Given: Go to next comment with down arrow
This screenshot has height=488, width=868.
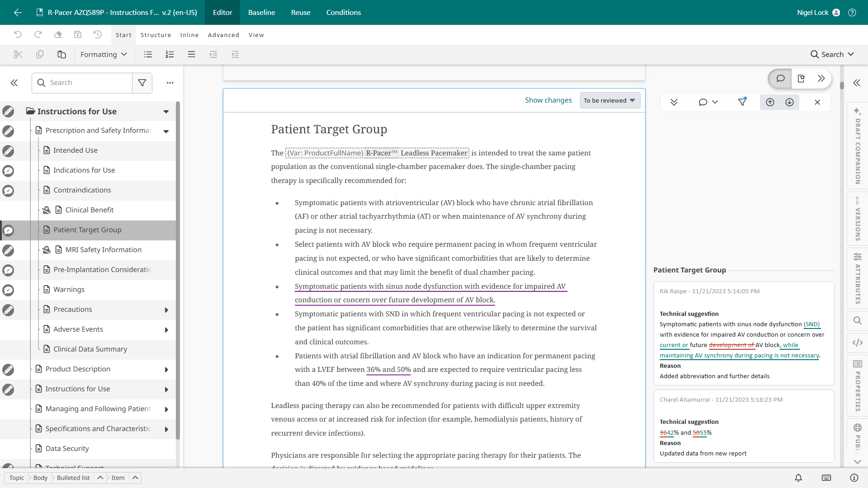Looking at the screenshot, I should pos(789,102).
